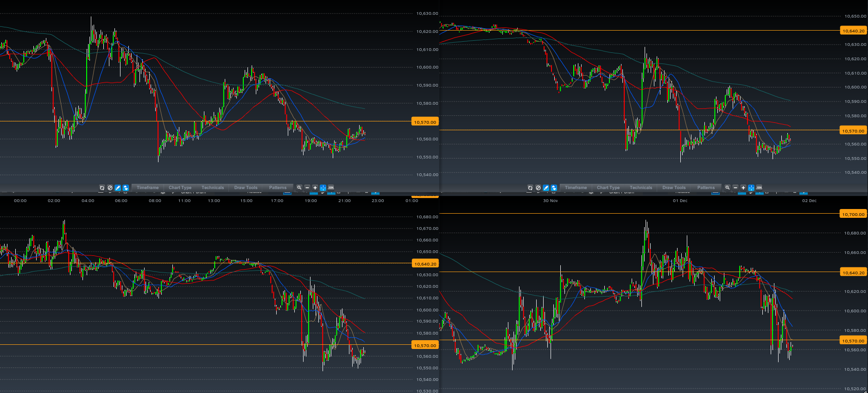868x393 pixels.
Task: Click refresh icon in top-right chart toolbar
Action: coord(530,188)
